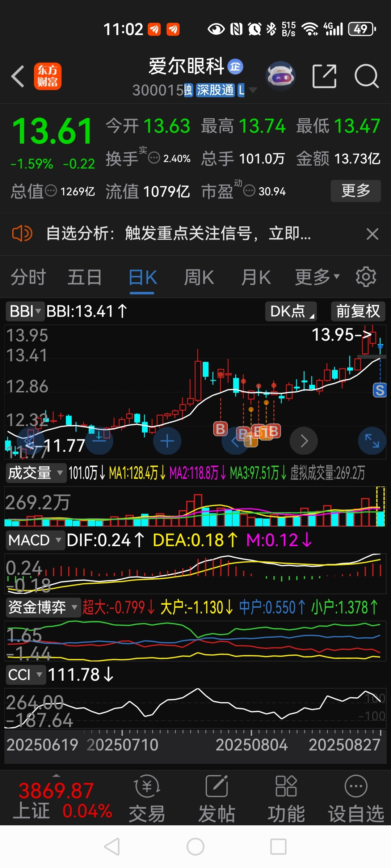Viewport: 391px width, 868px height.
Task: Dismiss the 自选分析 notification banner
Action: [372, 234]
